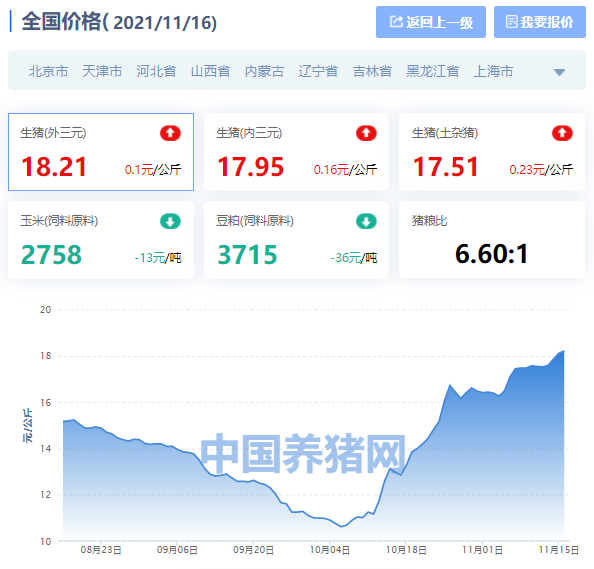Screen dimensions: 594x569
Task: Click the form icon in 我要报价
Action: pos(511,22)
